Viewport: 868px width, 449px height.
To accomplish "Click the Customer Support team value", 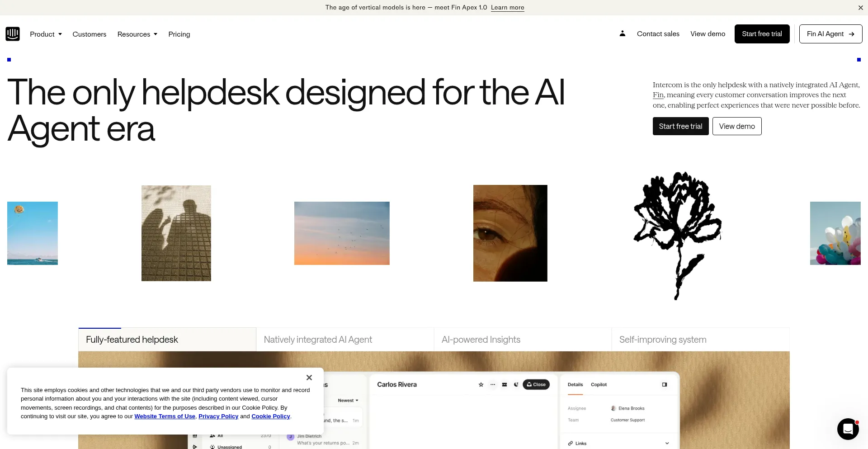I will point(628,420).
